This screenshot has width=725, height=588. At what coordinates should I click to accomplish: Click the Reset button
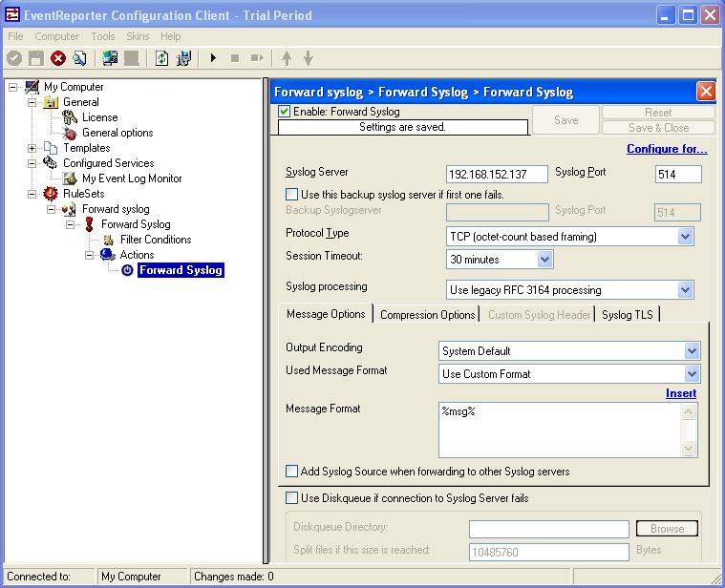tap(658, 113)
